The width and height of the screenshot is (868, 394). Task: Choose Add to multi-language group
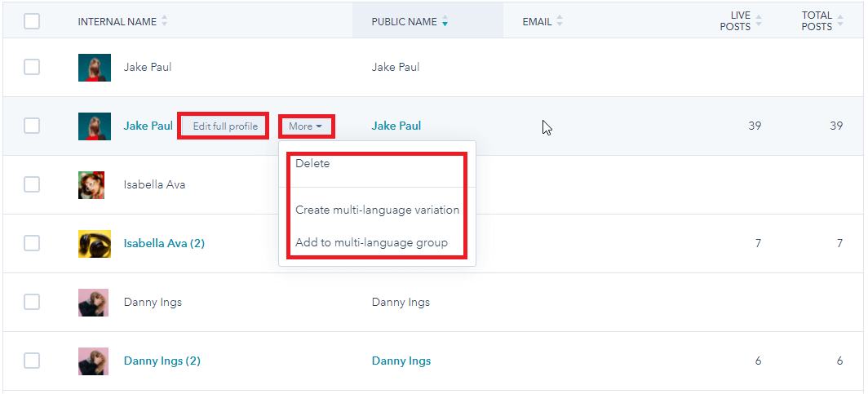pyautogui.click(x=371, y=242)
